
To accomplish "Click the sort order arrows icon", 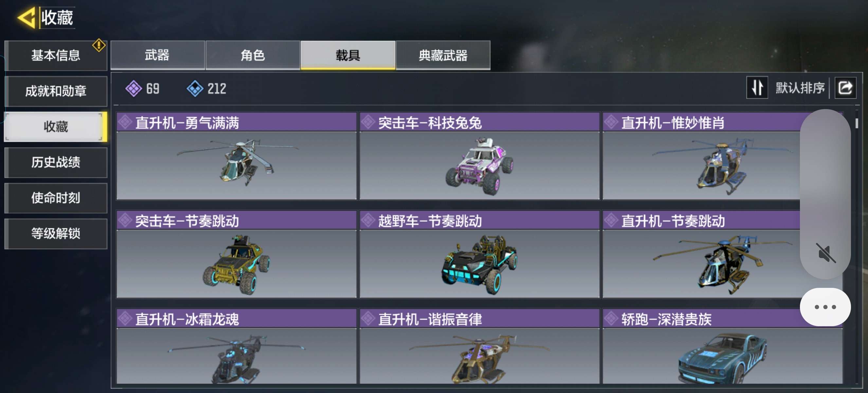I will point(757,88).
